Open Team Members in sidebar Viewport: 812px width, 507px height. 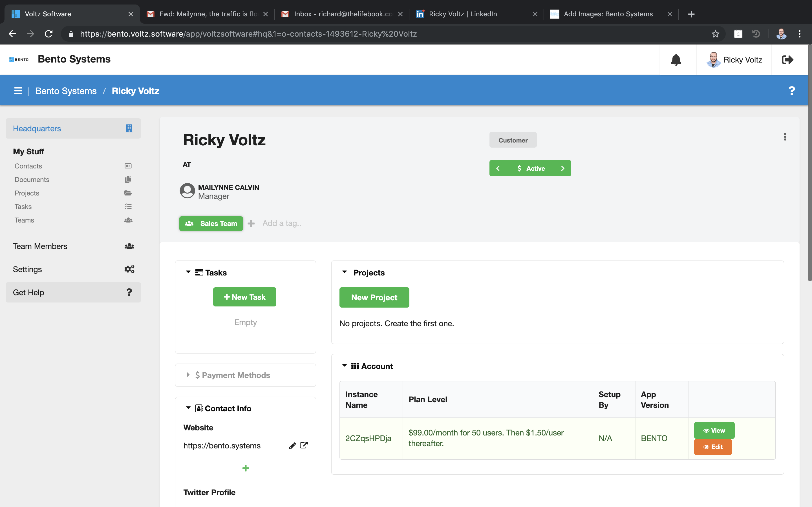40,246
